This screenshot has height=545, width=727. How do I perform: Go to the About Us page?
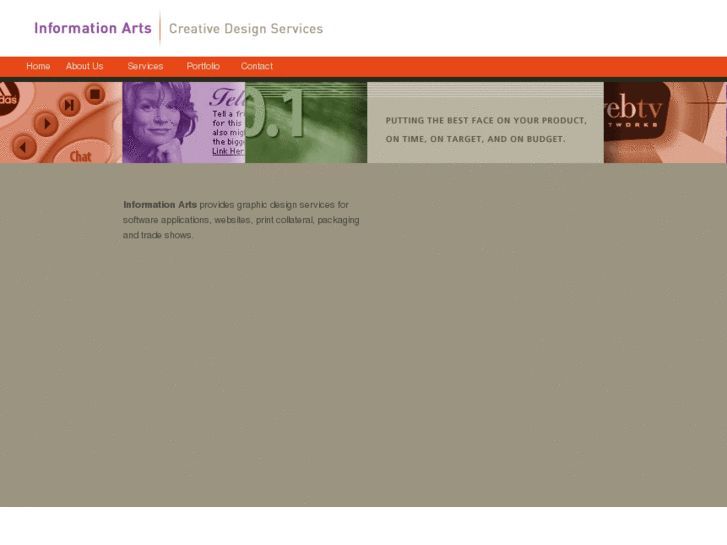pos(84,66)
